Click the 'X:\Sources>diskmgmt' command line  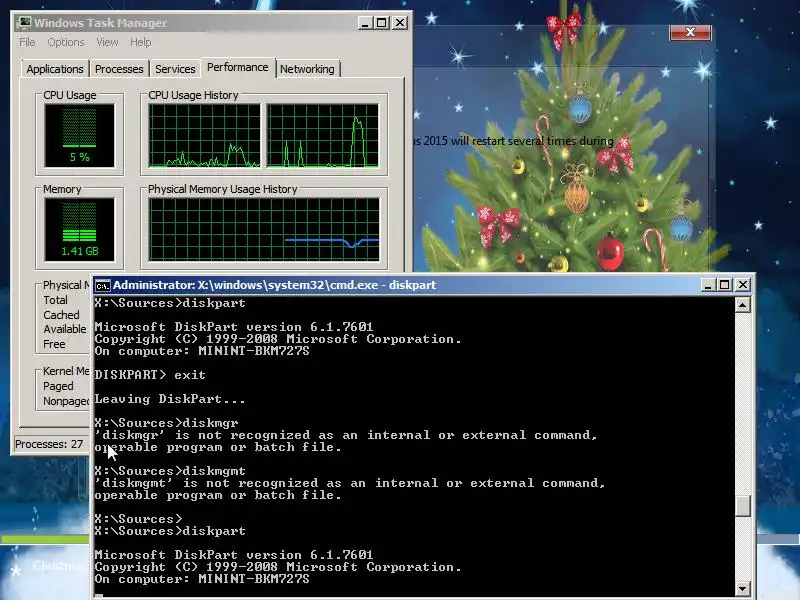click(170, 471)
